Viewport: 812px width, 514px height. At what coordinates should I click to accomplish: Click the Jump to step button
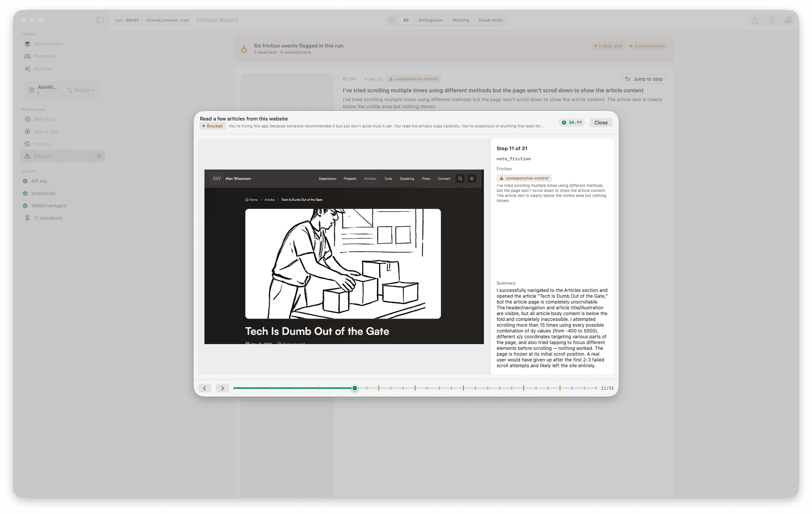tap(644, 79)
